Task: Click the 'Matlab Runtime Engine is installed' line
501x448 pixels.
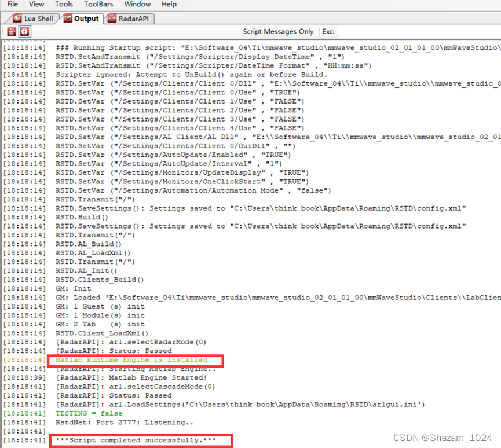Action: pos(131,360)
